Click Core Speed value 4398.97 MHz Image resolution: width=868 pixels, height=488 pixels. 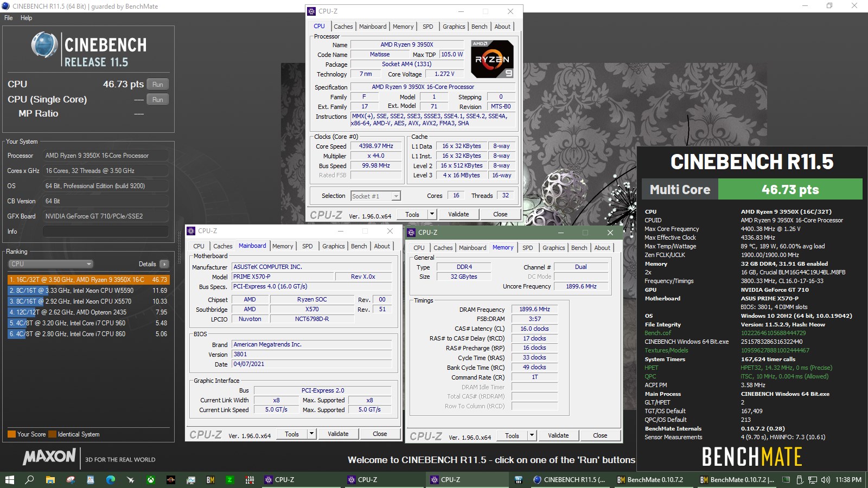(x=376, y=146)
